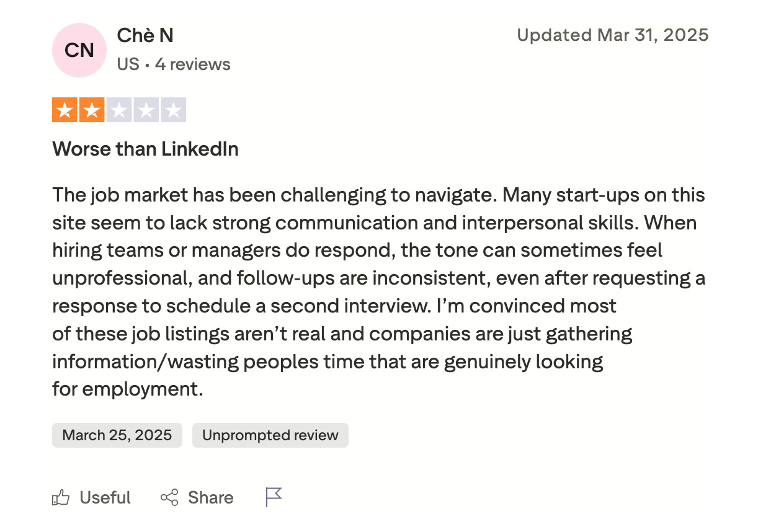
Task: Click the "Unprompted review" tag
Action: coord(270,435)
